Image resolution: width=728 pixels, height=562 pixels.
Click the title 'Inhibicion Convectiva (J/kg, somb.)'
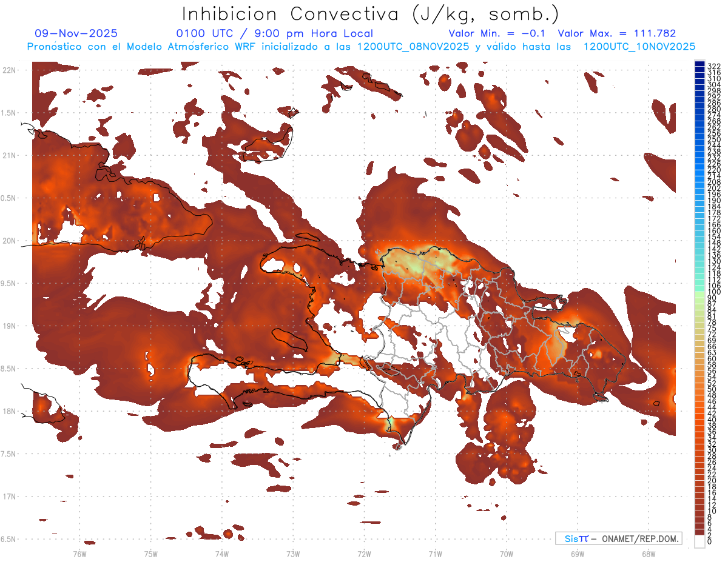tap(371, 15)
